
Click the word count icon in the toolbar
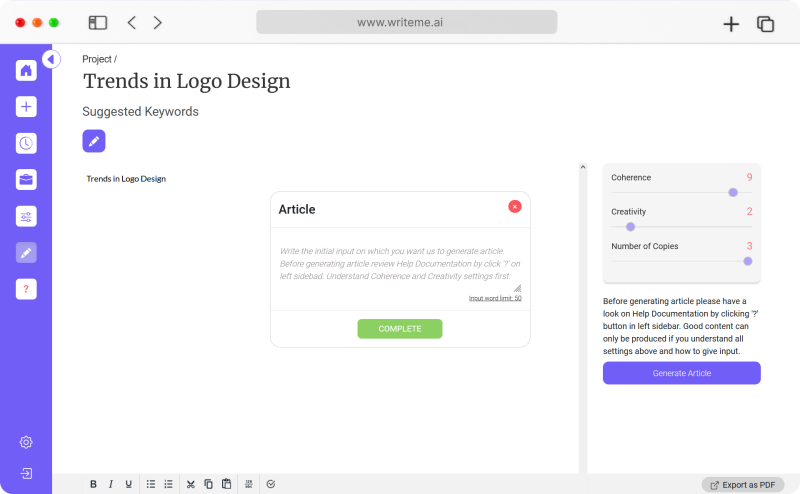(x=248, y=484)
